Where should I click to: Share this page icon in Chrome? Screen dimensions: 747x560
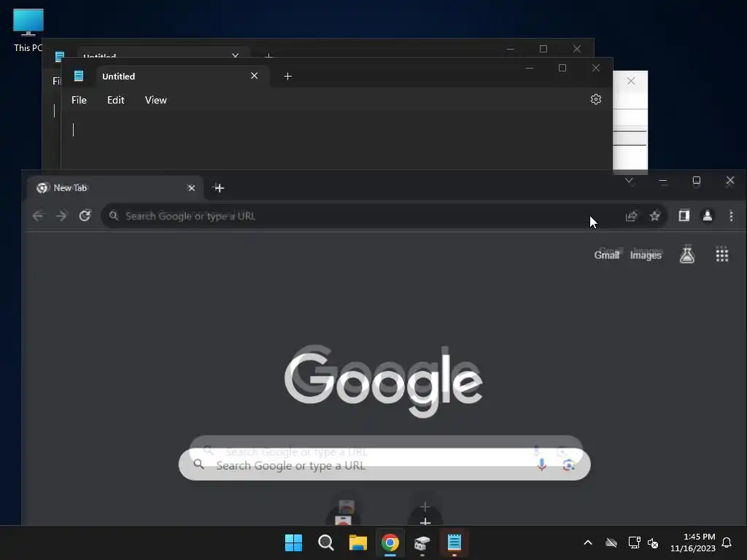(x=631, y=216)
